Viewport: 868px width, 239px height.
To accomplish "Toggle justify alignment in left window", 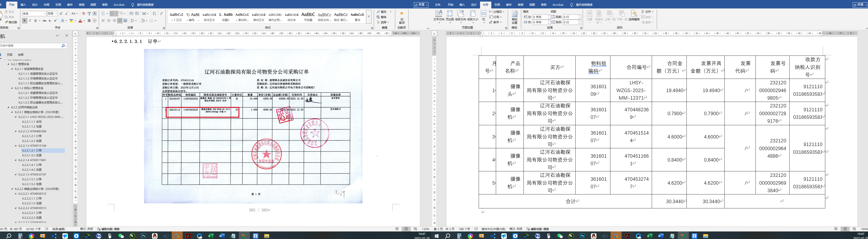I will coord(120,21).
